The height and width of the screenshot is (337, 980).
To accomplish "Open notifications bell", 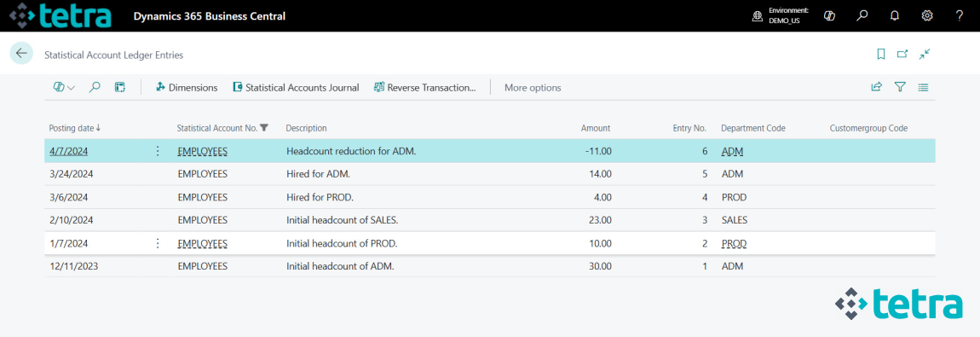I will coord(895,16).
